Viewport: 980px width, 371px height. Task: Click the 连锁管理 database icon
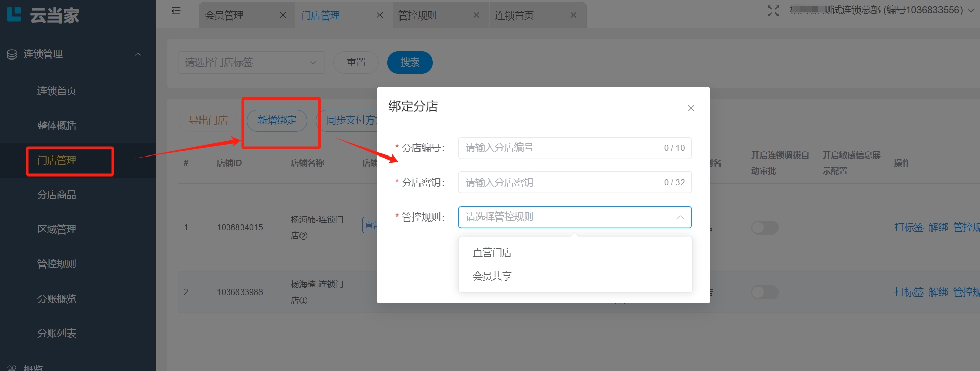click(12, 54)
